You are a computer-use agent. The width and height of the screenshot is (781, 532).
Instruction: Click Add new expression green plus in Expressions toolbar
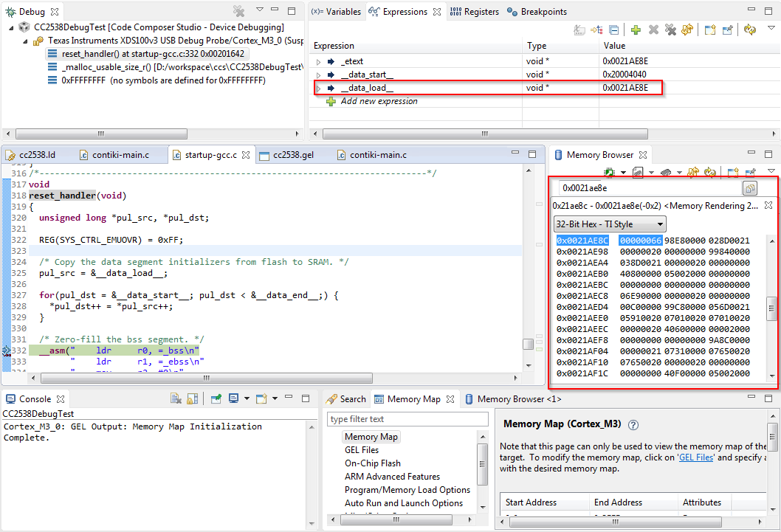pos(636,30)
